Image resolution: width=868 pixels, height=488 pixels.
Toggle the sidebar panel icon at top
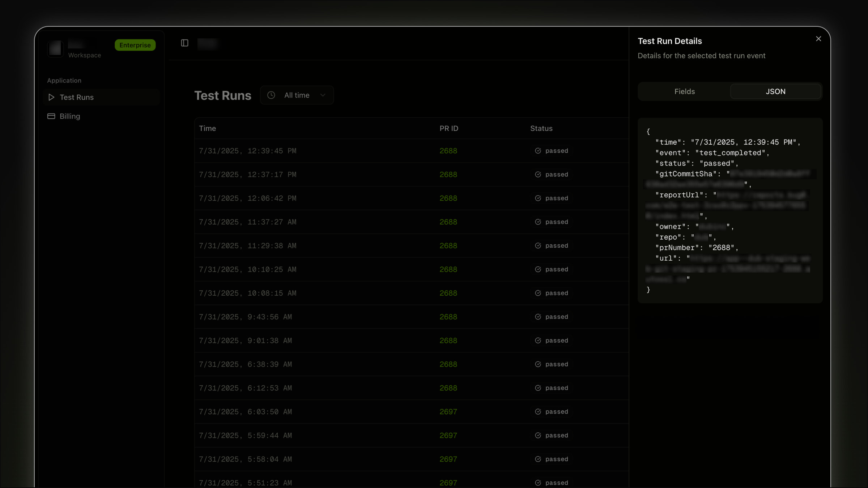[x=184, y=43]
